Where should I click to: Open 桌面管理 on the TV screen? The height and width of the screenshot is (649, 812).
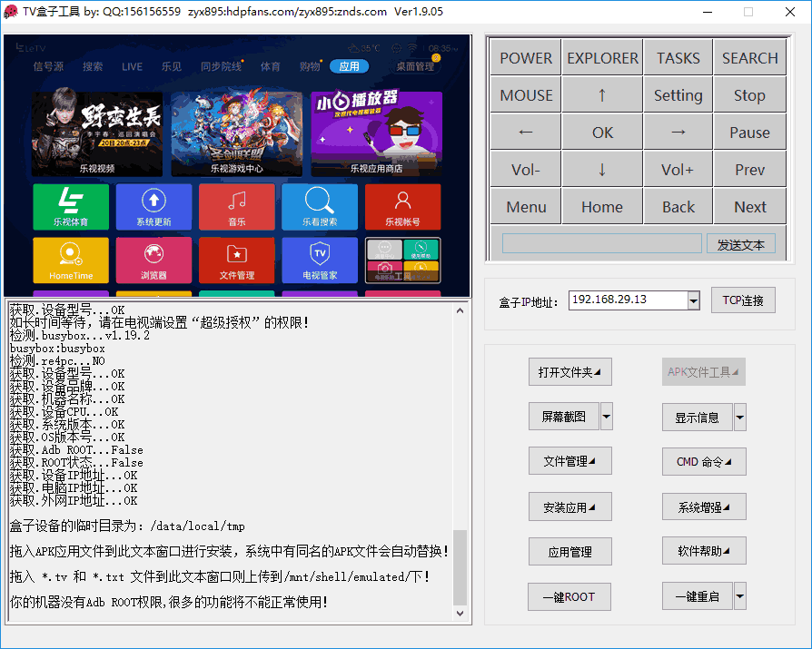pyautogui.click(x=415, y=66)
